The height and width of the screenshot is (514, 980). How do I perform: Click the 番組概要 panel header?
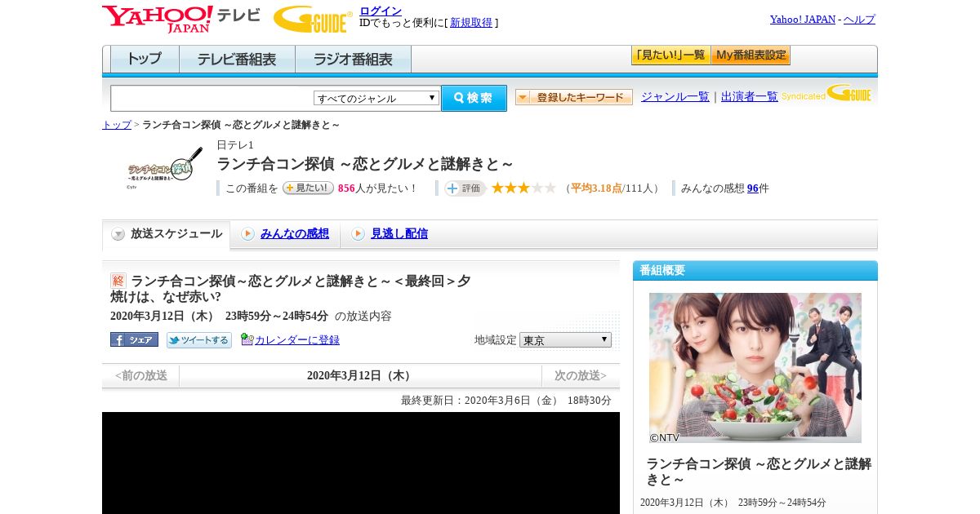(755, 271)
